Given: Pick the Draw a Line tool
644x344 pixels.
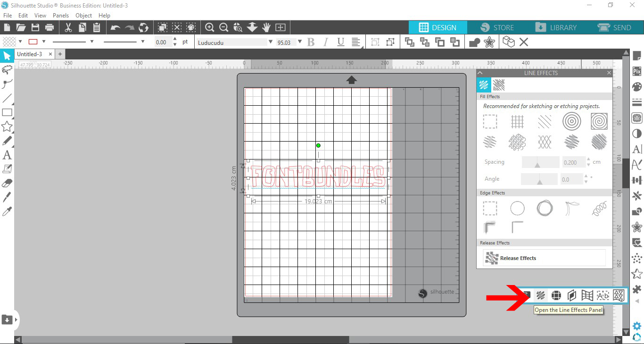Looking at the screenshot, I should point(7,99).
